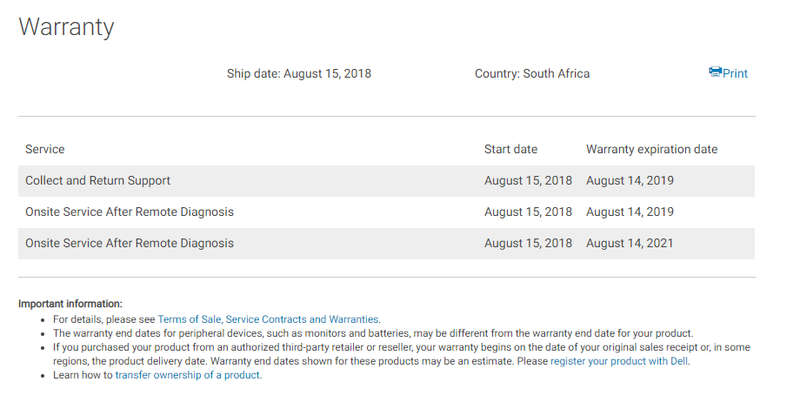Follow register your product with Dell link
The image size is (800, 397).
click(x=619, y=361)
